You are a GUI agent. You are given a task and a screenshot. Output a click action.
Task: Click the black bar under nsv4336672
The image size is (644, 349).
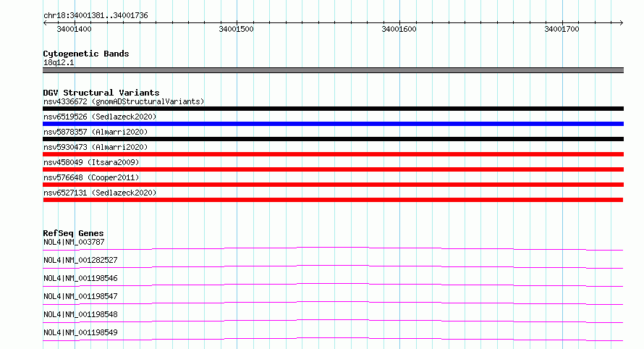tap(333, 109)
